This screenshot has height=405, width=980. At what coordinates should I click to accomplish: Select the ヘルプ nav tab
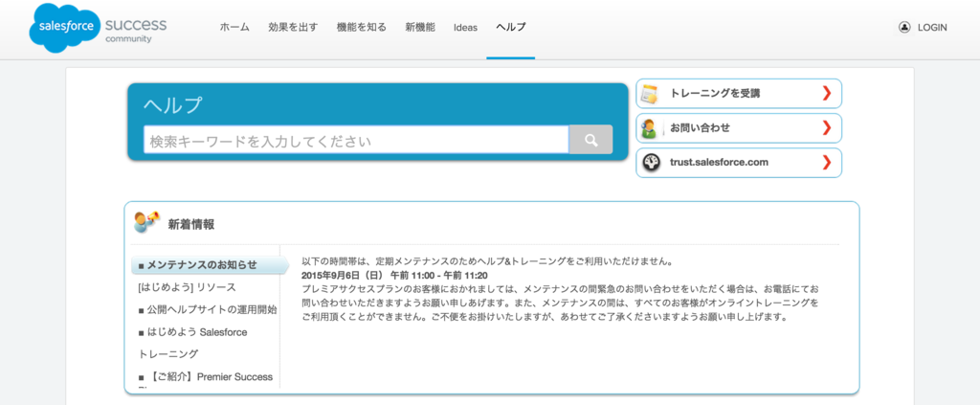coord(511,28)
